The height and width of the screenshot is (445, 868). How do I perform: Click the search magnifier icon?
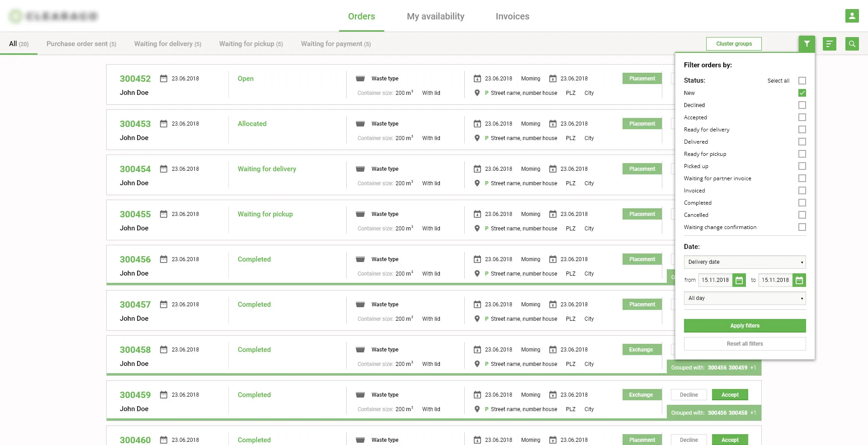point(852,44)
